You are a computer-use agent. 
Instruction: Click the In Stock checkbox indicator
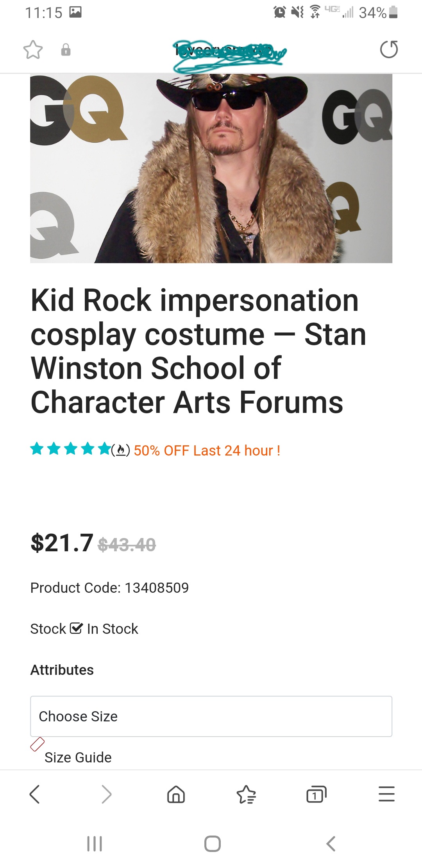76,628
